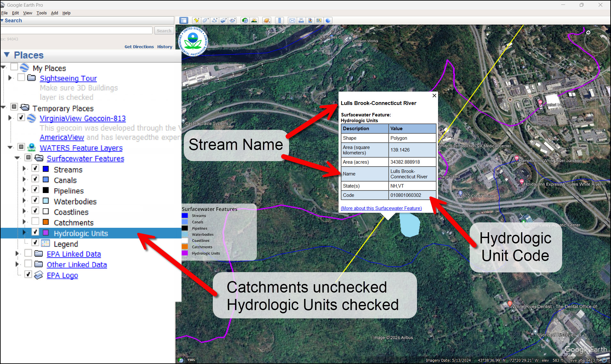The width and height of the screenshot is (611, 364).
Task: Close the Lulls Brook info balloon
Action: (434, 95)
